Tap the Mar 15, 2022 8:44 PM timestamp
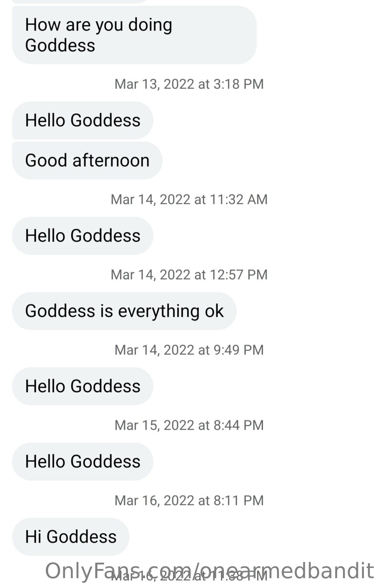The height and width of the screenshot is (588, 379). click(x=189, y=425)
